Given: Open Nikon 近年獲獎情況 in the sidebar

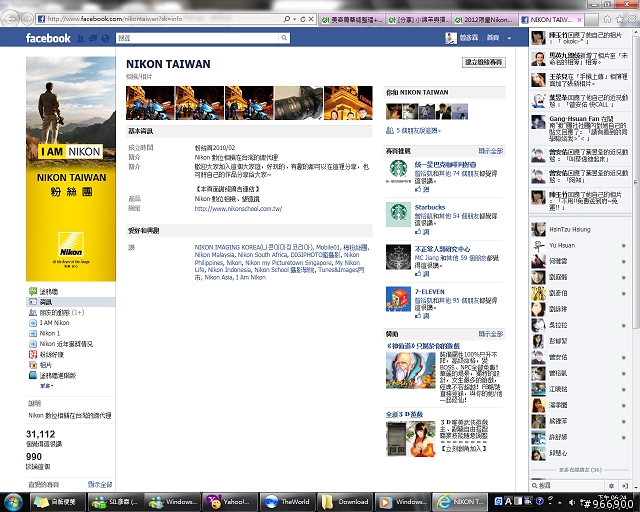Looking at the screenshot, I should click(66, 344).
